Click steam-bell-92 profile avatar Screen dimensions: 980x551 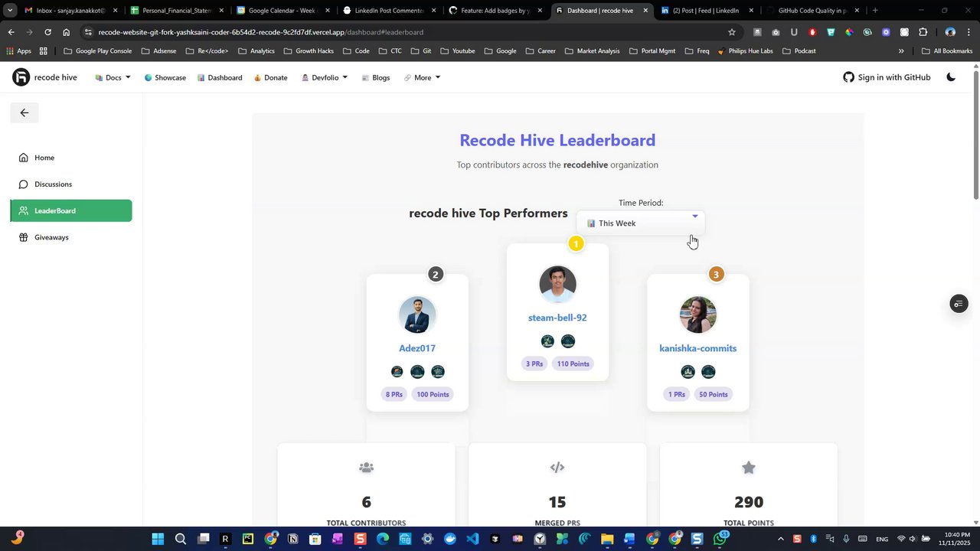(557, 284)
